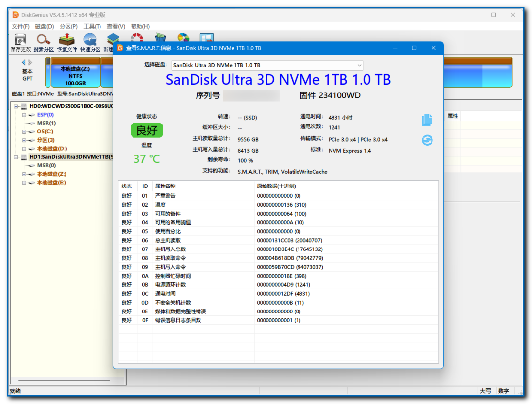Expand the 分区(3) partition node

point(24,140)
